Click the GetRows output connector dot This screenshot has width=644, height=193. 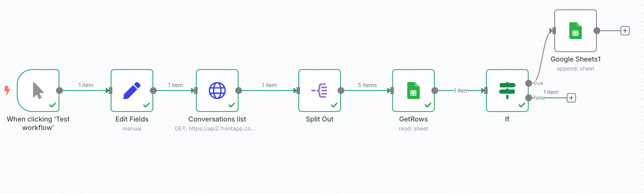tap(435, 90)
